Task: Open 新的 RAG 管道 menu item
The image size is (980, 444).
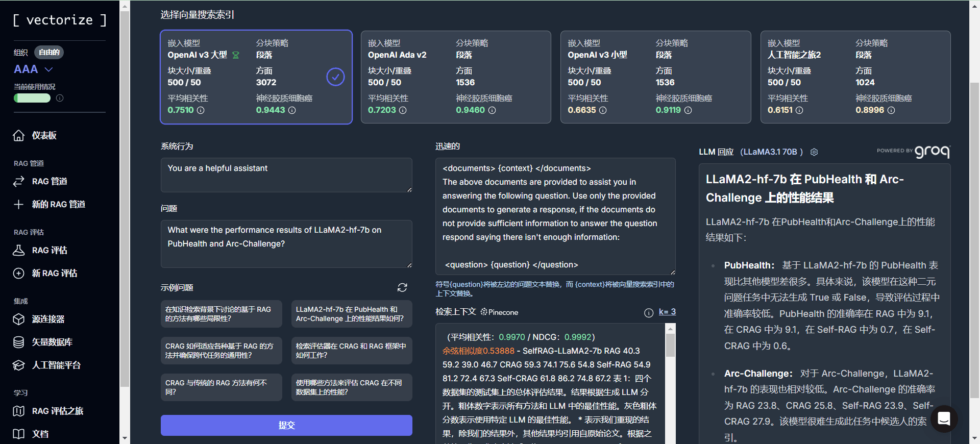Action: 58,204
